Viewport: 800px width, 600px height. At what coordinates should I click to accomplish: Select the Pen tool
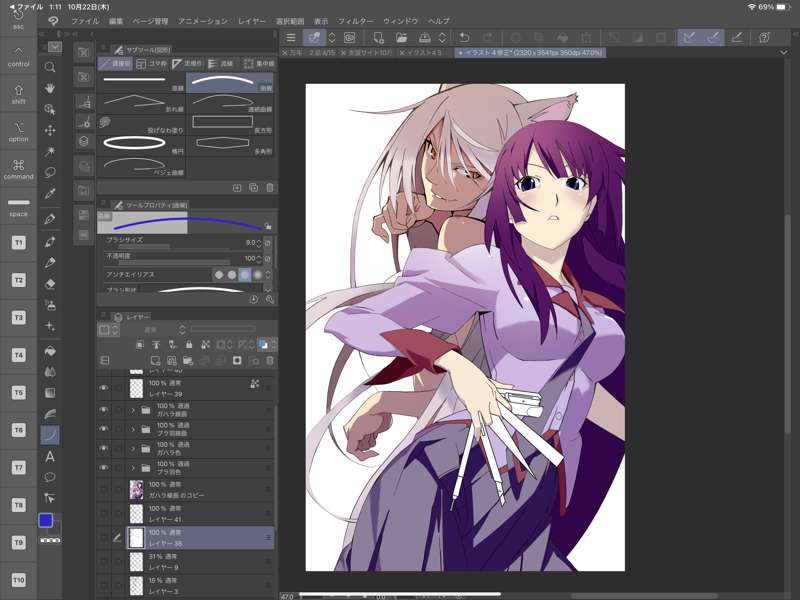[49, 219]
